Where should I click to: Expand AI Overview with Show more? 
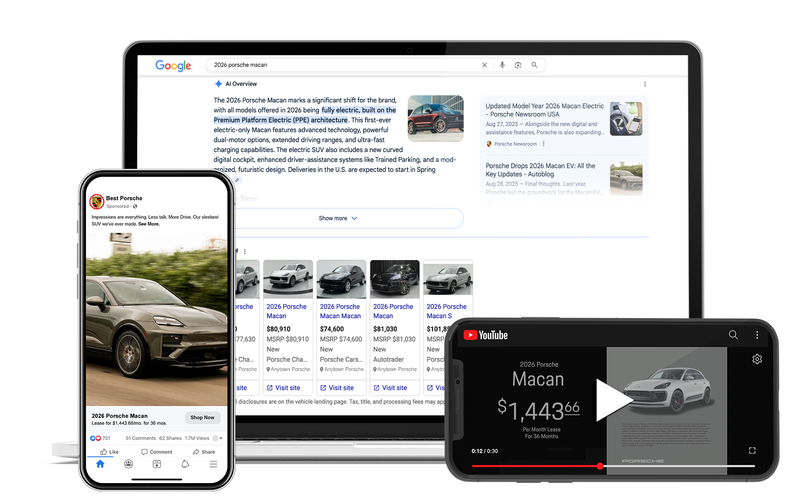[x=338, y=218]
